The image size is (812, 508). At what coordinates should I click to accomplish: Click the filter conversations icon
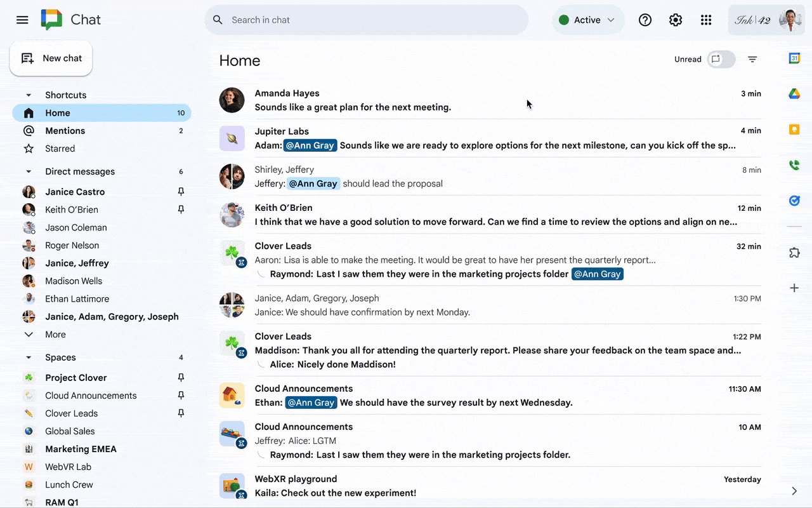[752, 59]
